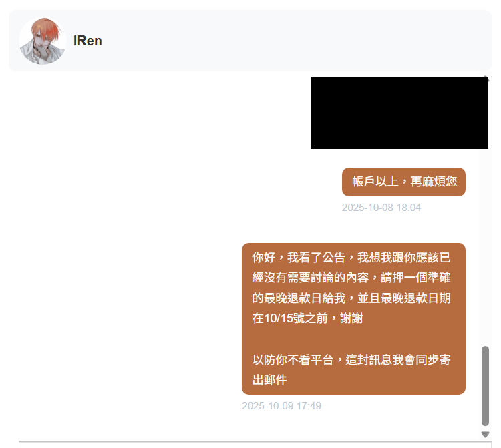Image resolution: width=501 pixels, height=448 pixels.
Task: Click the scrollbar down arrow
Action: [x=485, y=435]
